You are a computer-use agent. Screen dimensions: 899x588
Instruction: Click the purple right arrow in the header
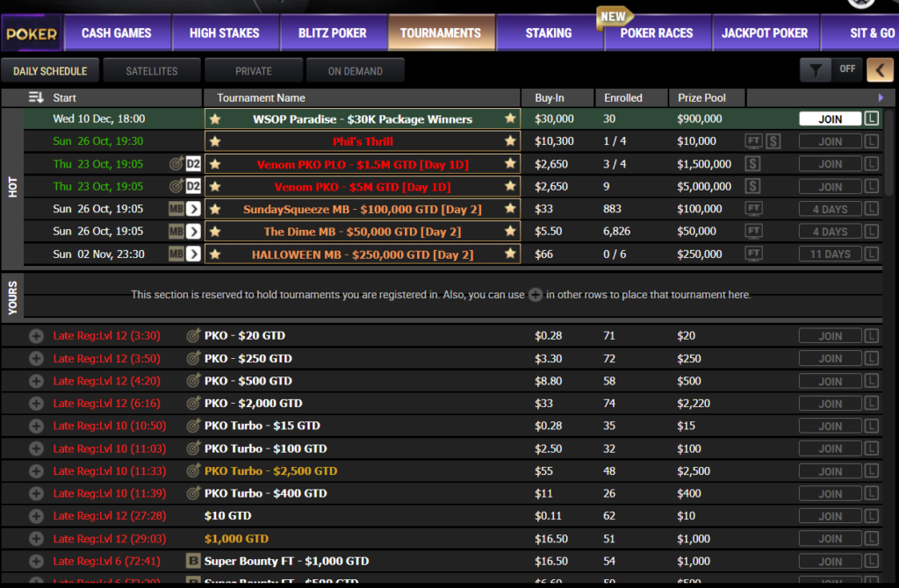(x=881, y=97)
